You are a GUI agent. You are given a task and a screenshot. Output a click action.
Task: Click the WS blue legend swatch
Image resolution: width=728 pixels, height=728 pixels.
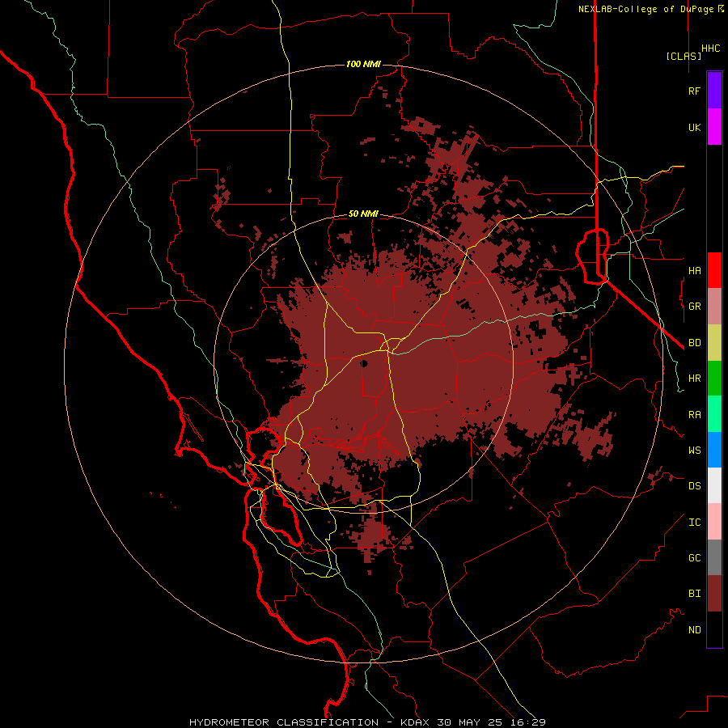714,450
